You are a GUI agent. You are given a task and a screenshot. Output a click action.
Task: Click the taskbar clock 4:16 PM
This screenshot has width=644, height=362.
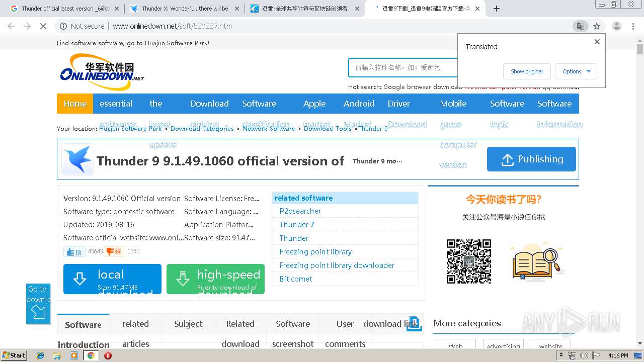click(618, 355)
